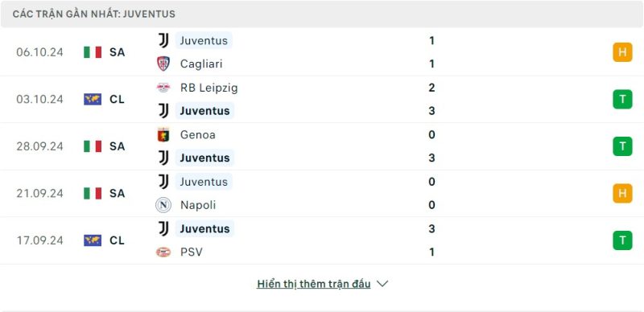Click the PSV club logo
The width and height of the screenshot is (644, 312).
[x=163, y=252]
